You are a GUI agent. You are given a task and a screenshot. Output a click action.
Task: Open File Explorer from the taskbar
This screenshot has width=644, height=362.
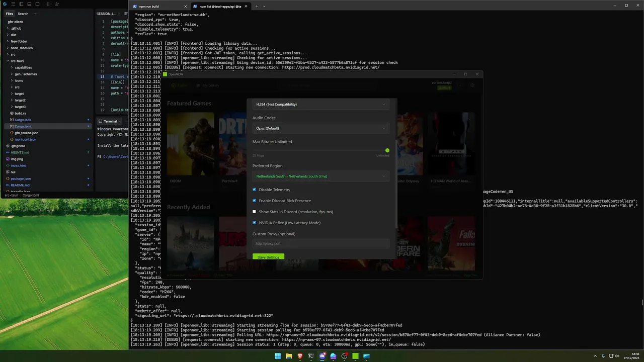289,356
